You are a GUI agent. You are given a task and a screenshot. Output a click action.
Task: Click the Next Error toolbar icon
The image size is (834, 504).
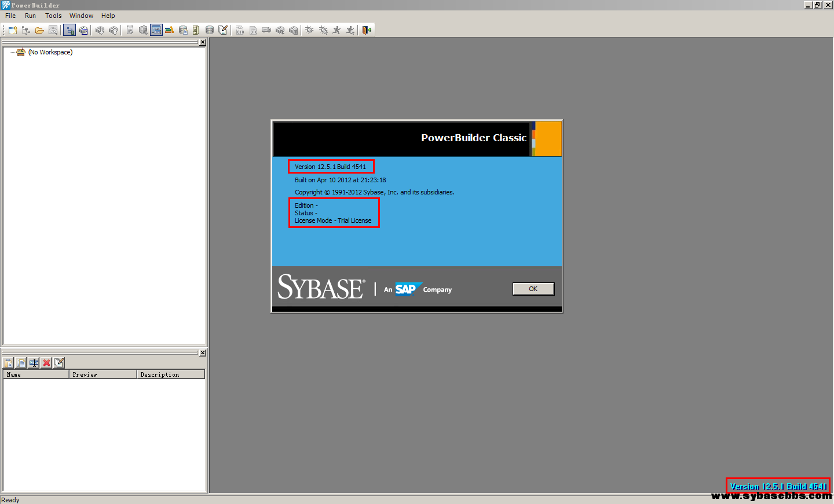[100, 30]
